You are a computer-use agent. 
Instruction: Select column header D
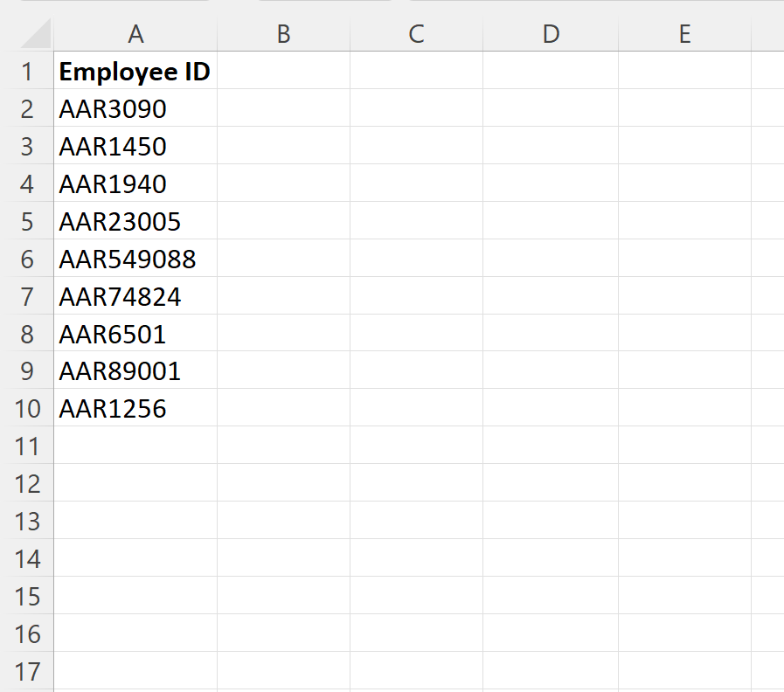coord(551,34)
